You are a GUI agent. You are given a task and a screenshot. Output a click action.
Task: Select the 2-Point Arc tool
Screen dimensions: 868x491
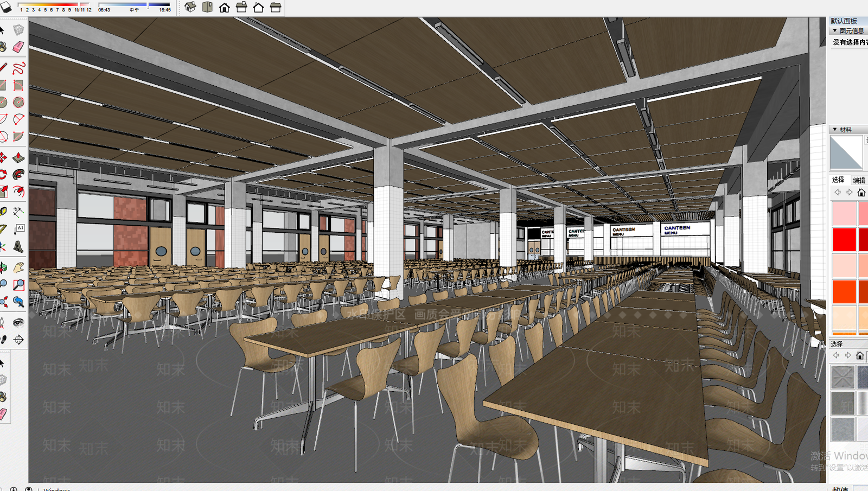point(18,119)
